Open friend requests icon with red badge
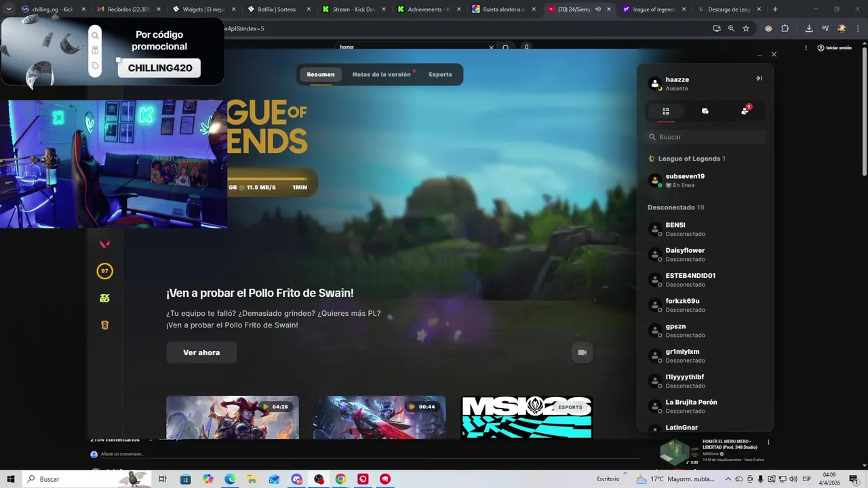 point(745,110)
